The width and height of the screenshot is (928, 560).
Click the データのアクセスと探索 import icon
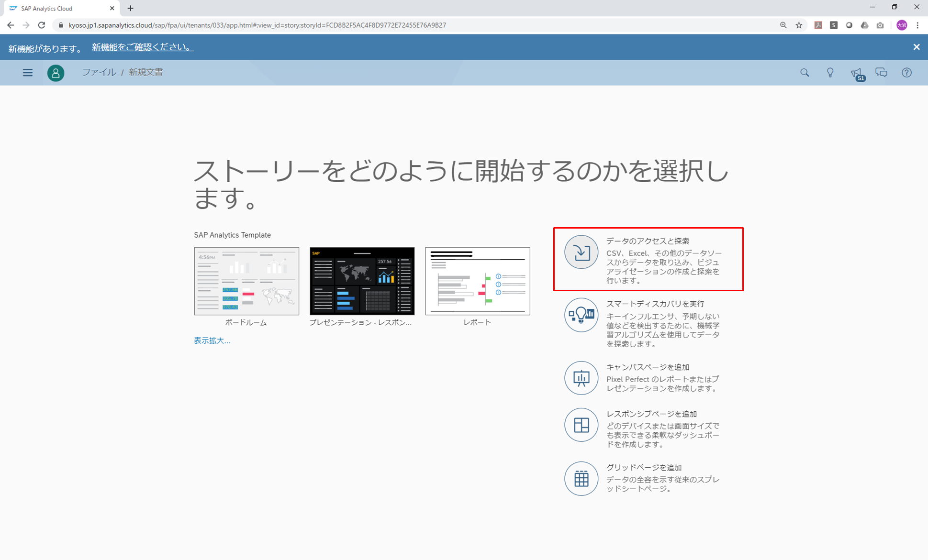(581, 252)
